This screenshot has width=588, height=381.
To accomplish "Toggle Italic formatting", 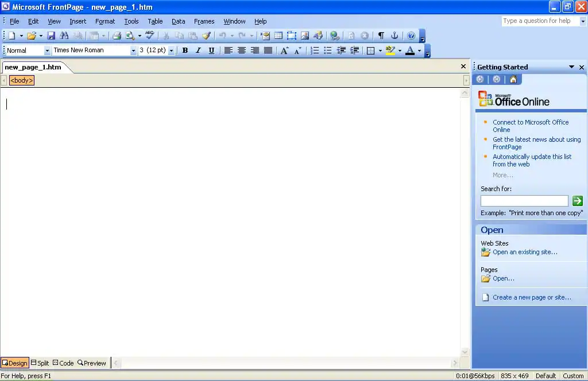I will coord(198,50).
